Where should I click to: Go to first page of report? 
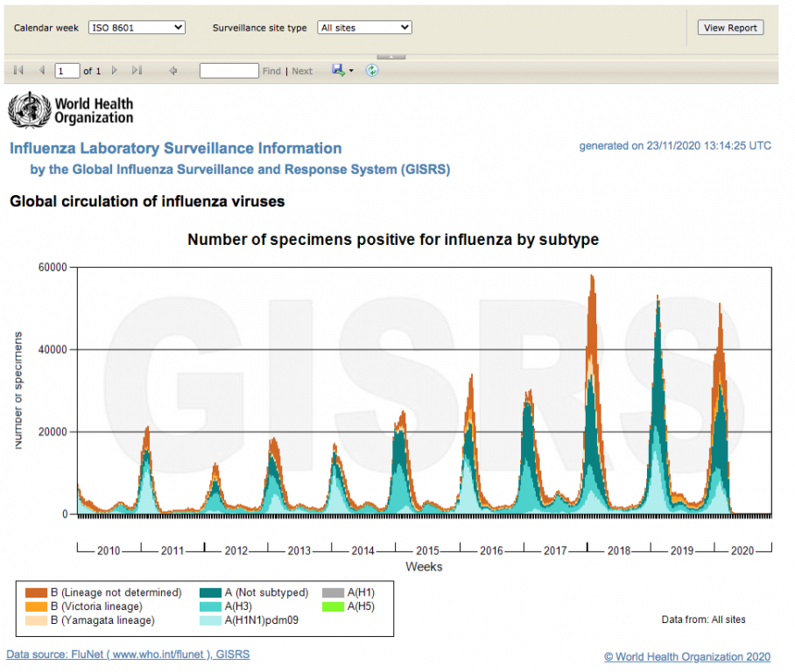18,71
